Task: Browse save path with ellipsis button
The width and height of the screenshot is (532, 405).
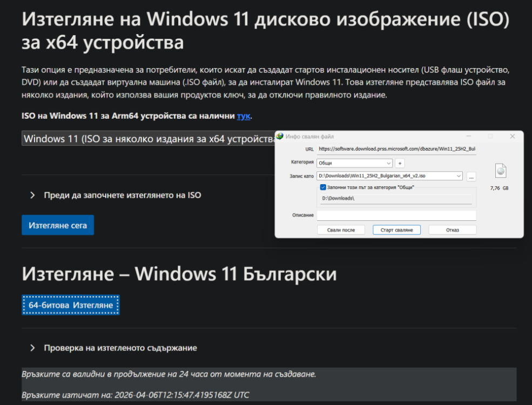Action: coord(472,177)
